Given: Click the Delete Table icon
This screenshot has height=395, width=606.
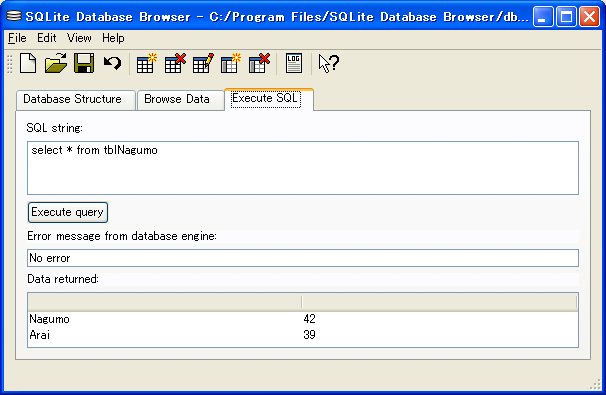Looking at the screenshot, I should [175, 63].
